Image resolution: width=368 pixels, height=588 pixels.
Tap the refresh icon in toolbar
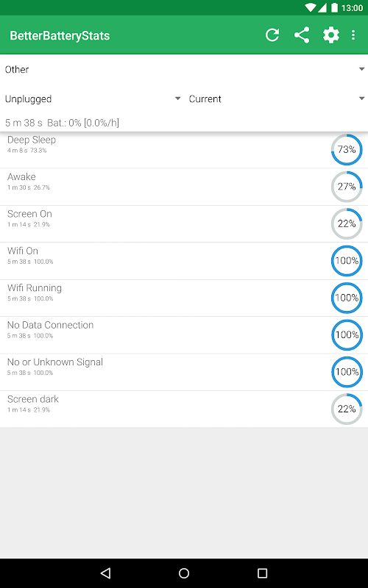pos(272,35)
